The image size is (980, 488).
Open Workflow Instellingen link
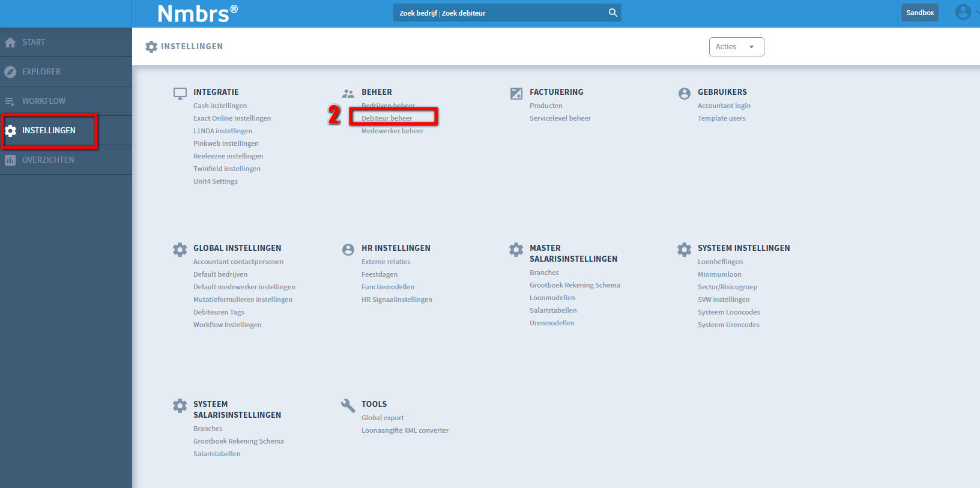(x=227, y=325)
